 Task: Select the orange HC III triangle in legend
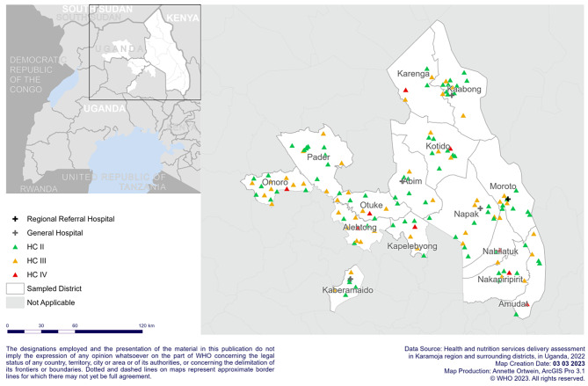tap(14, 261)
